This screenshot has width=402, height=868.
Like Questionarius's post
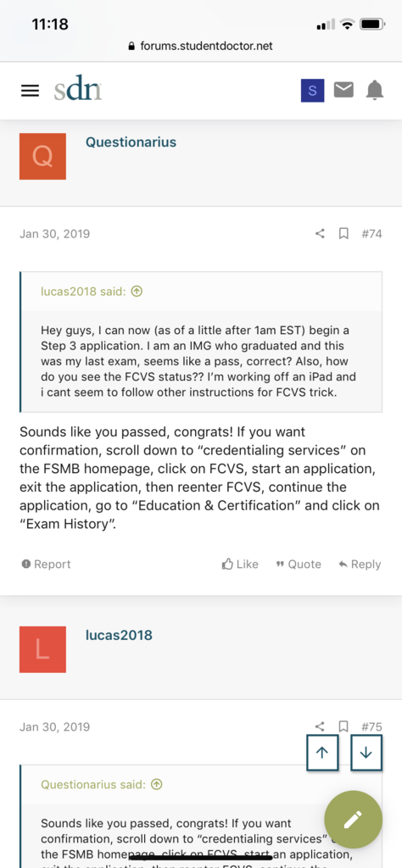pos(240,564)
